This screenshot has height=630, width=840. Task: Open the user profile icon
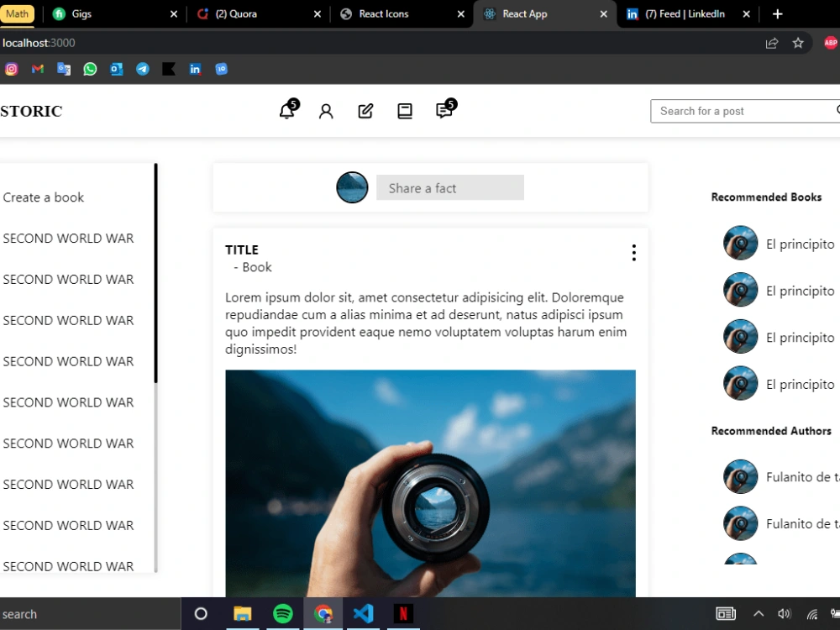pos(326,110)
